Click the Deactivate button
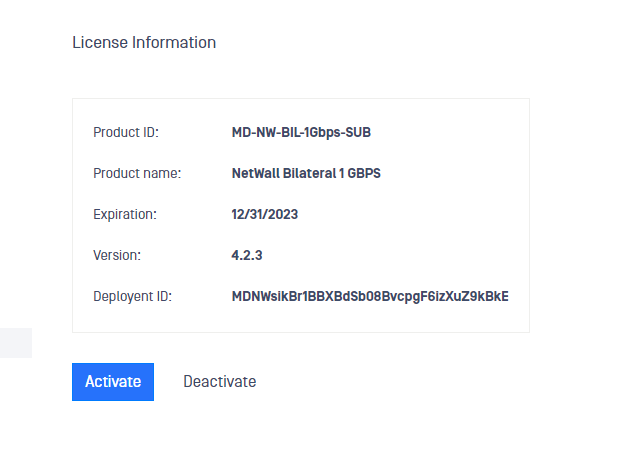This screenshot has width=637, height=451. (x=220, y=382)
